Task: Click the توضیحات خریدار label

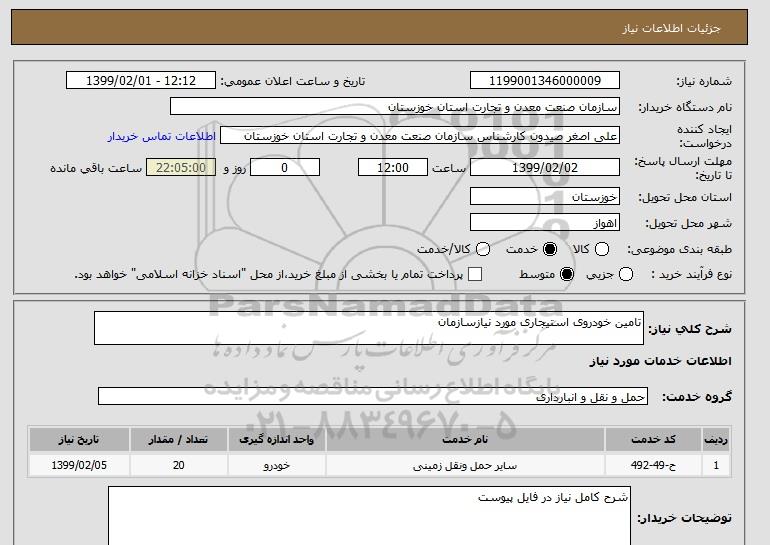Action: coord(685,518)
